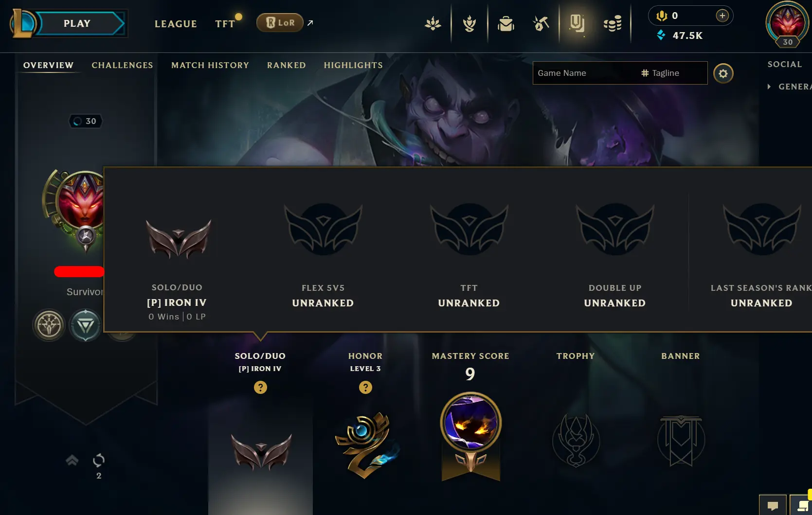Open the Store coins icon
The width and height of the screenshot is (812, 515).
tap(613, 23)
